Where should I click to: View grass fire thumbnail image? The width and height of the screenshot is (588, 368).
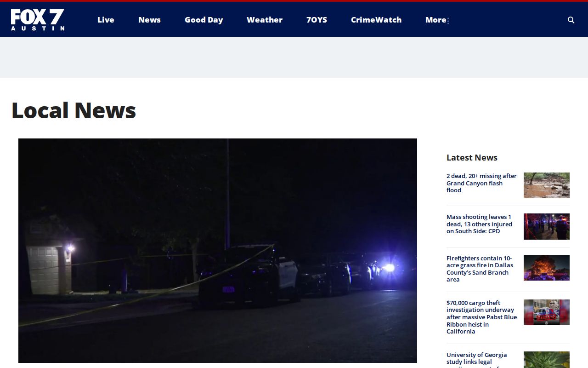coord(547,268)
